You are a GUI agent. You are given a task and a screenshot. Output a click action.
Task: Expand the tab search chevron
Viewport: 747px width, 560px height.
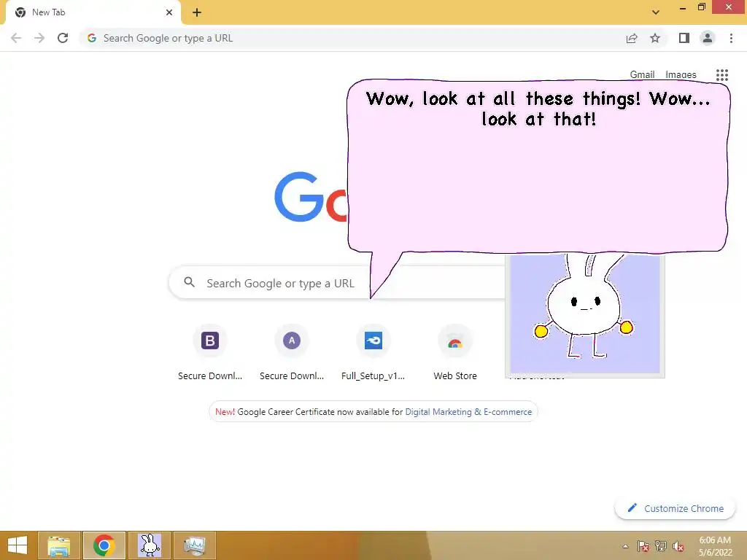(x=656, y=12)
